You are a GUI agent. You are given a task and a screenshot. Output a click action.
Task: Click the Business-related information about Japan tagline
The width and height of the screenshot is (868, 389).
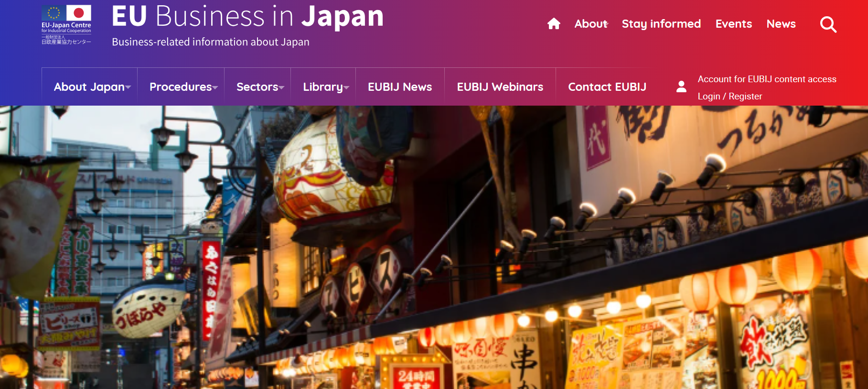[211, 42]
